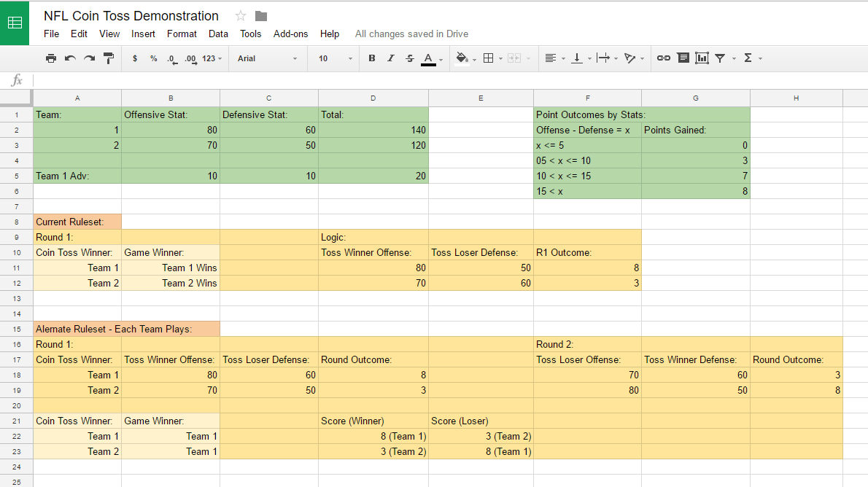
Task: Expand the filter dropdown arrow
Action: click(x=734, y=58)
